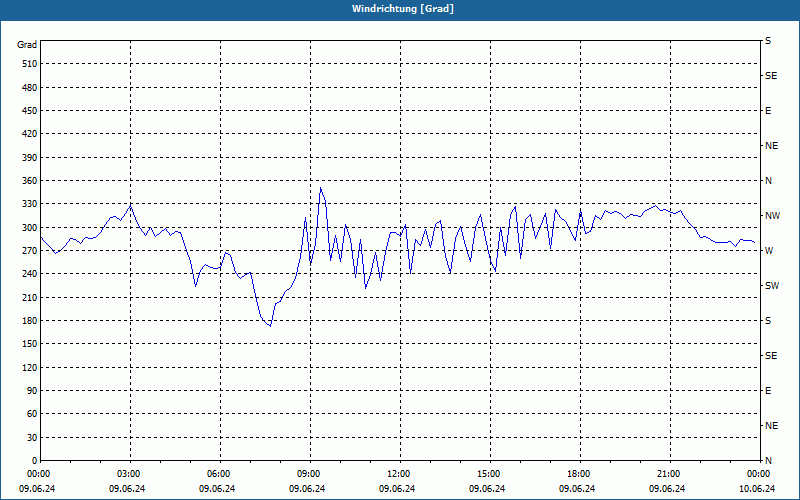Image resolution: width=800 pixels, height=500 pixels.
Task: Click the 09.06.24 date under 15:00
Action: pyautogui.click(x=487, y=489)
